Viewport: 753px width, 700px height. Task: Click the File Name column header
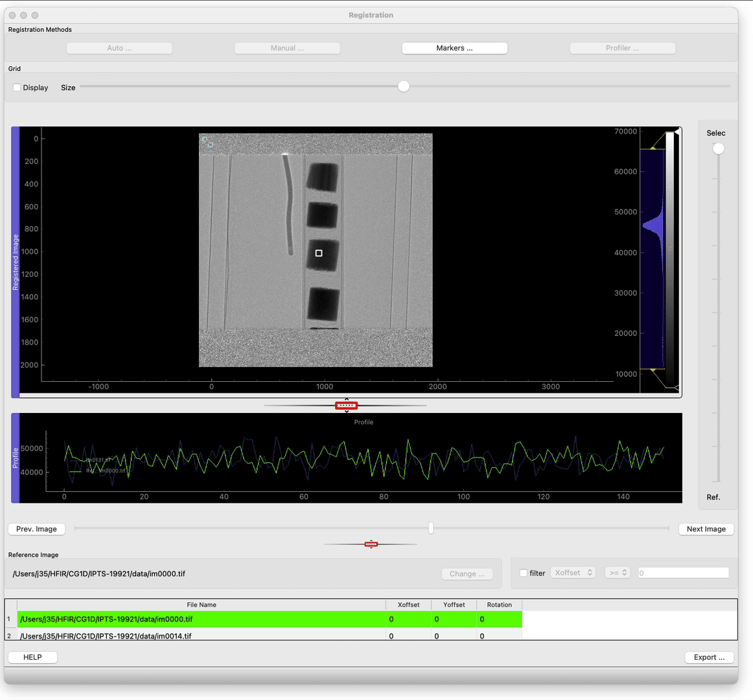(x=201, y=605)
